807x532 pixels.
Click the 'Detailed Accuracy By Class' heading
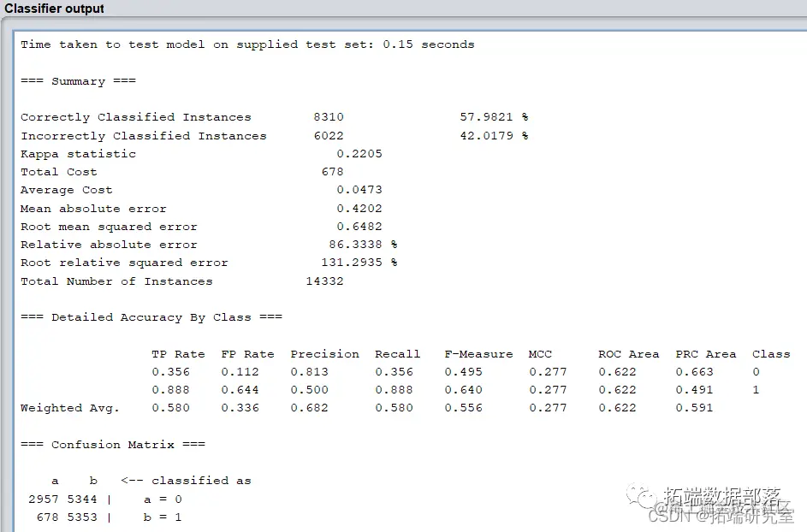(x=151, y=317)
